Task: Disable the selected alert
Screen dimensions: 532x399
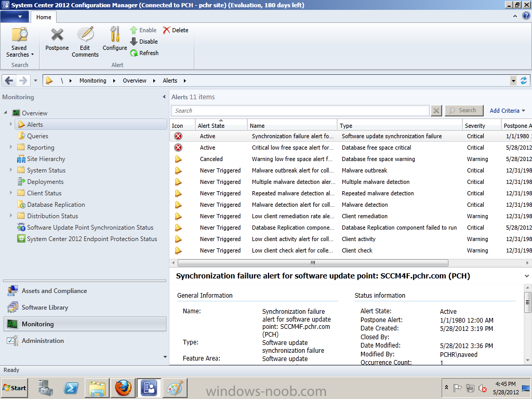Action: click(144, 42)
